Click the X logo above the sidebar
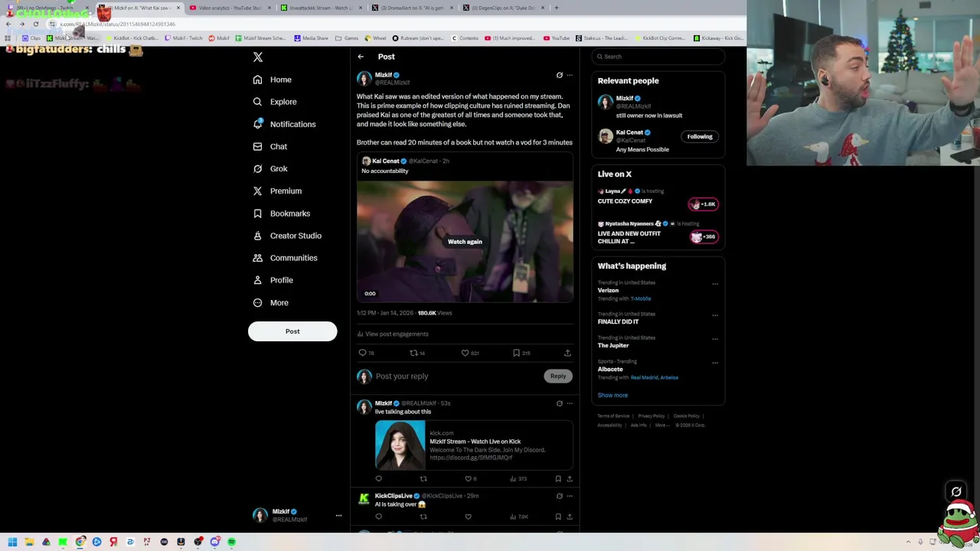The width and height of the screenshot is (980, 551). coord(258,57)
